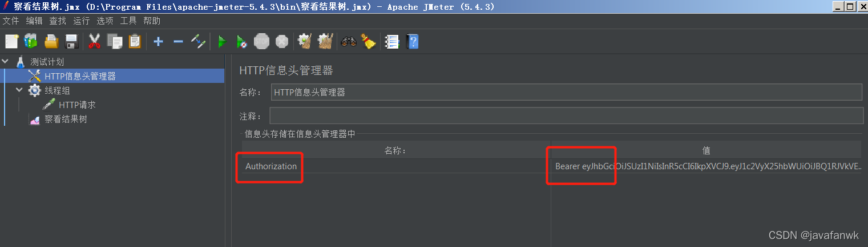Open the 选项 menu
Screen dimensions: 868x247
[105, 21]
